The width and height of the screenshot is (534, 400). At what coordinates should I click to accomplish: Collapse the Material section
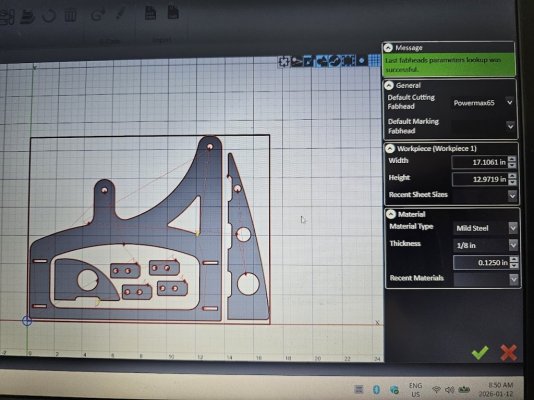[391, 214]
